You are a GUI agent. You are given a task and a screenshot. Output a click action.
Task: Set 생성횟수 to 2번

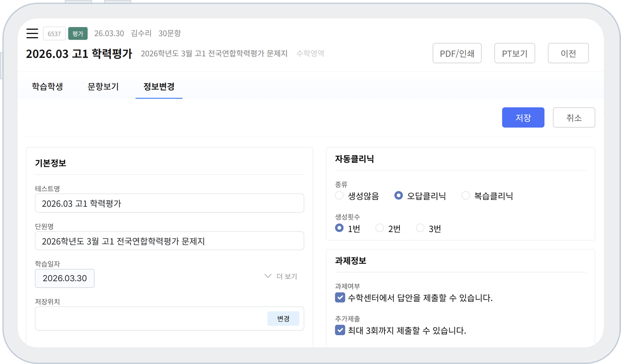(x=379, y=228)
